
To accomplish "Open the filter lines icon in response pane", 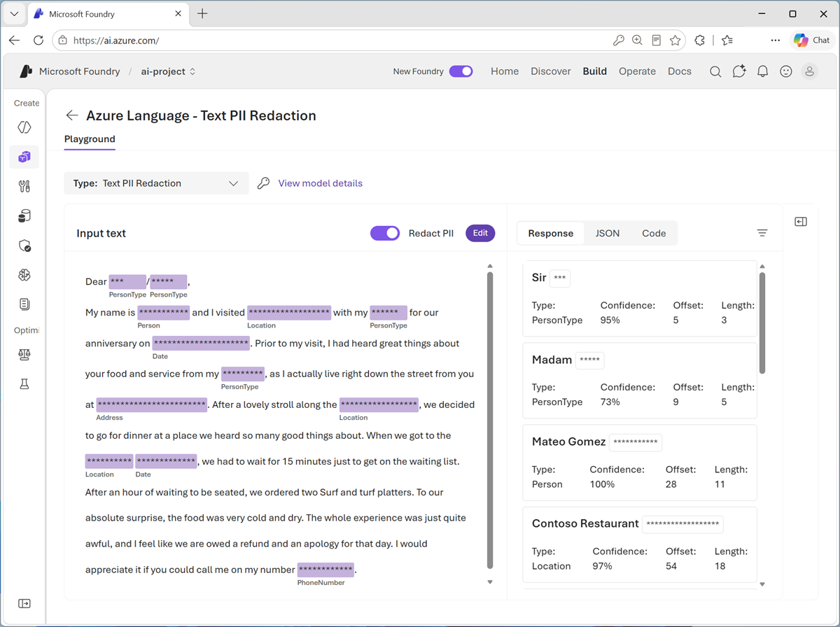I will [762, 233].
